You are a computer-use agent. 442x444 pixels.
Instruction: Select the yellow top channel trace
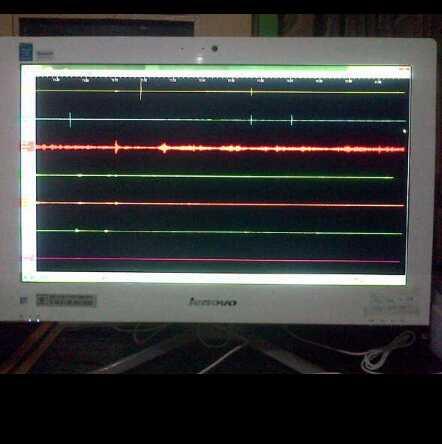pos(221,91)
